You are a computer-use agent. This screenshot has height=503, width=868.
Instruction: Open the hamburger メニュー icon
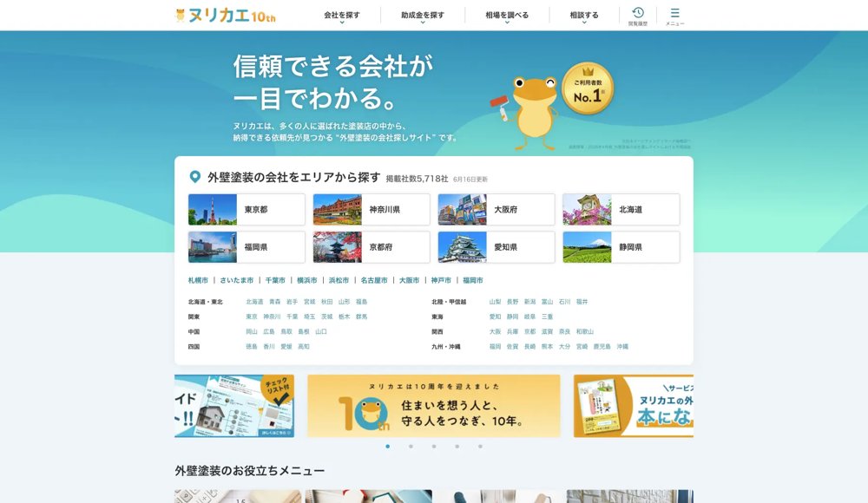click(674, 16)
